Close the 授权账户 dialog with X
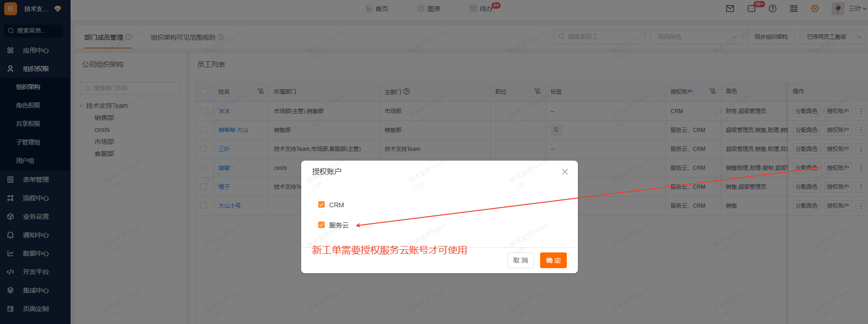The height and width of the screenshot is (324, 868). (565, 172)
